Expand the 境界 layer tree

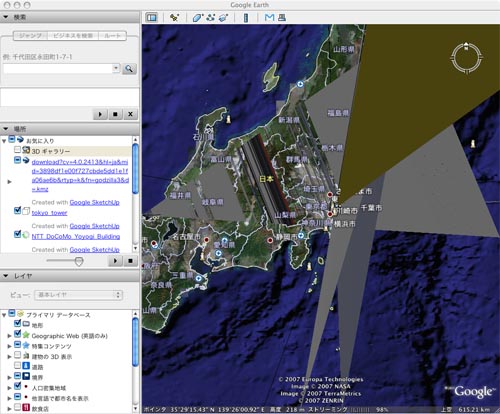[x=9, y=377]
